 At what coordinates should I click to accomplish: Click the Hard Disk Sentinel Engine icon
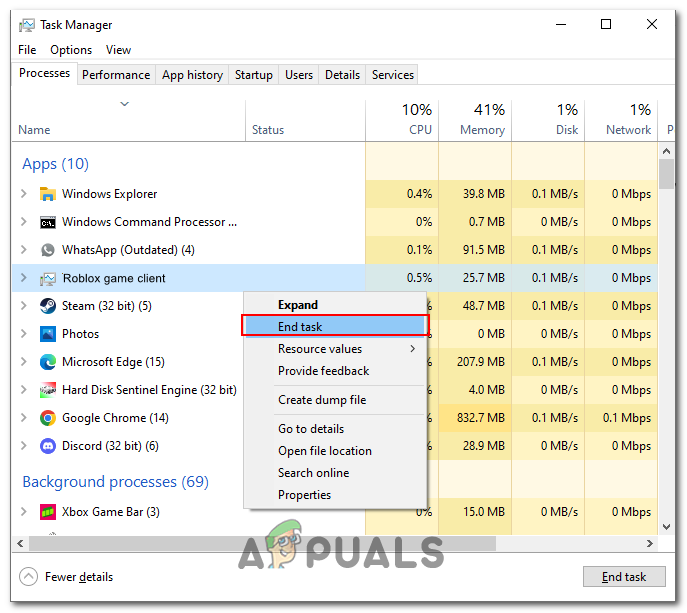tap(47, 390)
